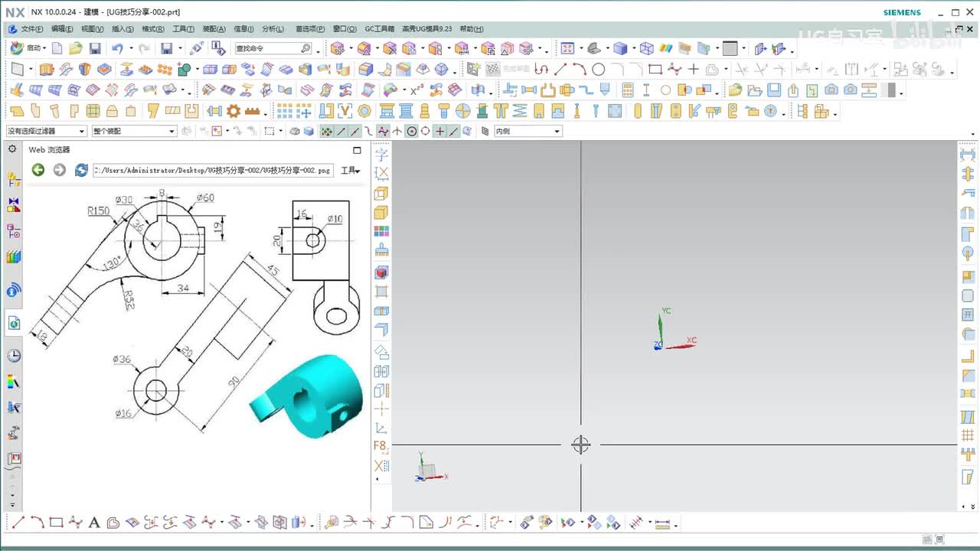Click the GC工具箱 menu
Image resolution: width=980 pixels, height=551 pixels.
[x=380, y=29]
